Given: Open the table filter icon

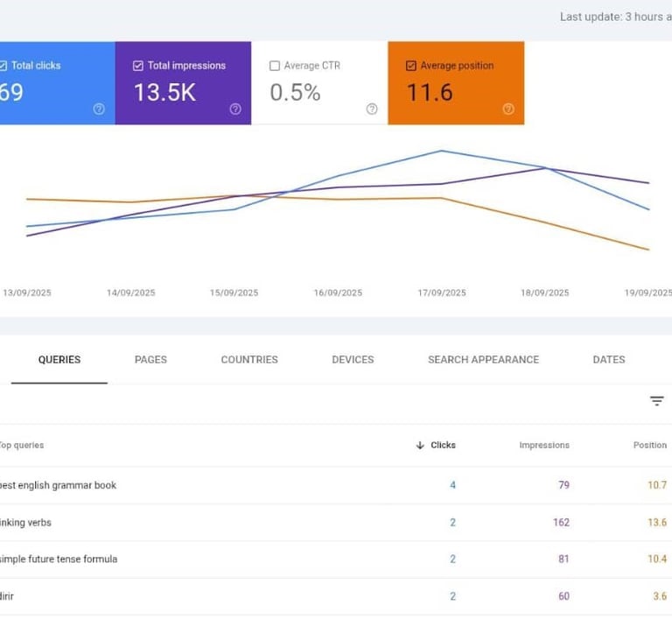Looking at the screenshot, I should click(656, 401).
